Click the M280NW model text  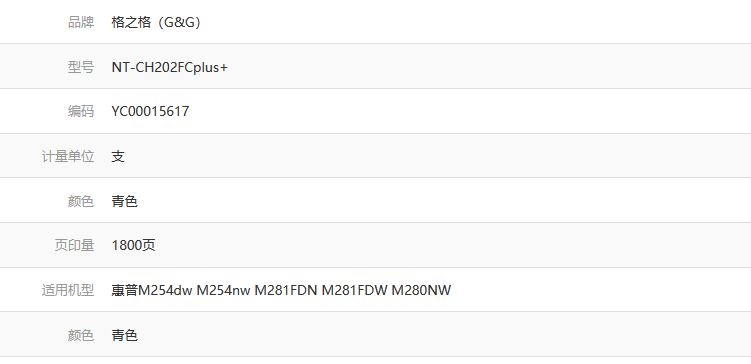pyautogui.click(x=421, y=290)
